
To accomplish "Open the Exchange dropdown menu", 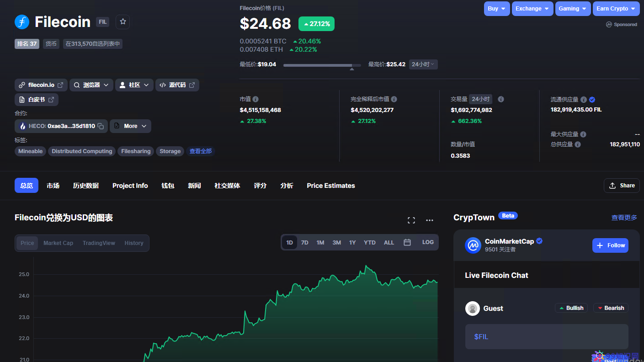I will 532,9.
